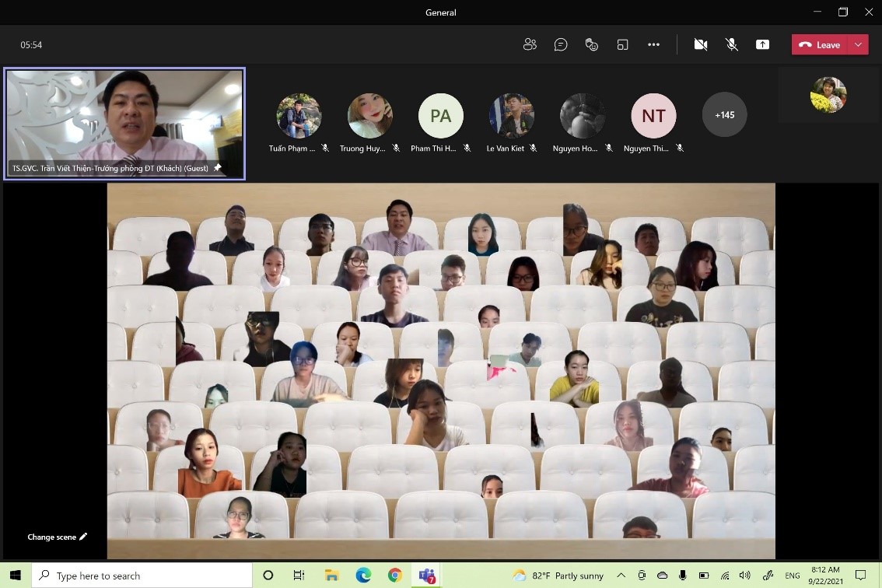The width and height of the screenshot is (882, 588).
Task: Expand the Leave button dropdown arrow
Action: coord(858,45)
